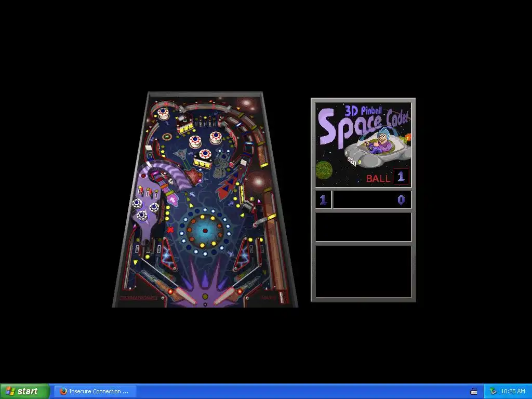
Task: Click the red light next to the left flipper
Action: point(170,291)
